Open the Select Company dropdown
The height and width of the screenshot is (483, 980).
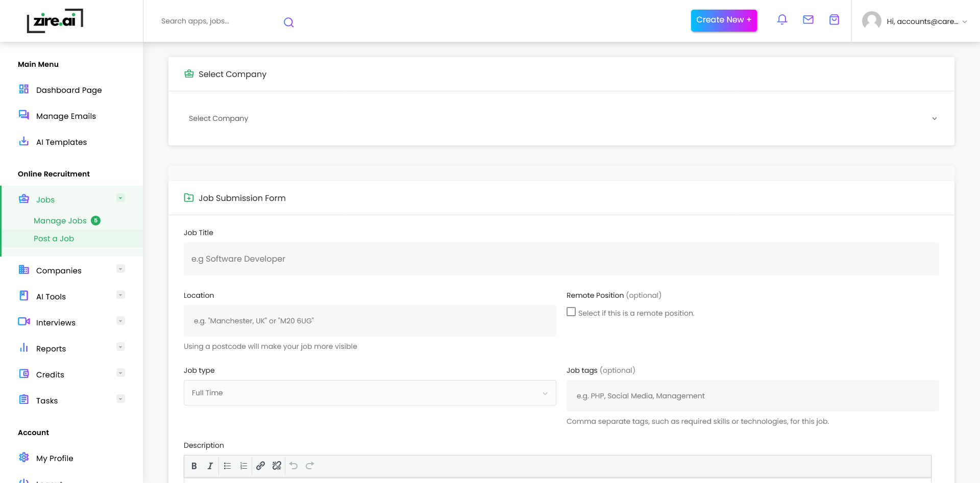pyautogui.click(x=561, y=118)
